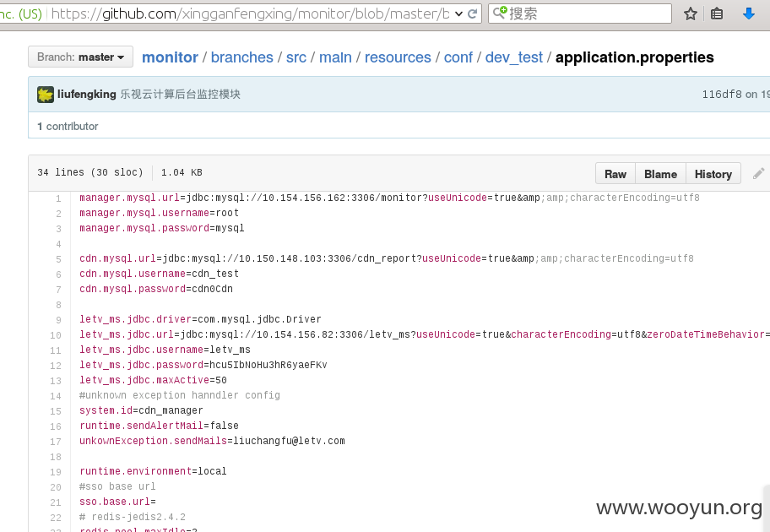The image size is (770, 532).
Task: Navigate to the main folder breadcrumb
Action: point(335,57)
